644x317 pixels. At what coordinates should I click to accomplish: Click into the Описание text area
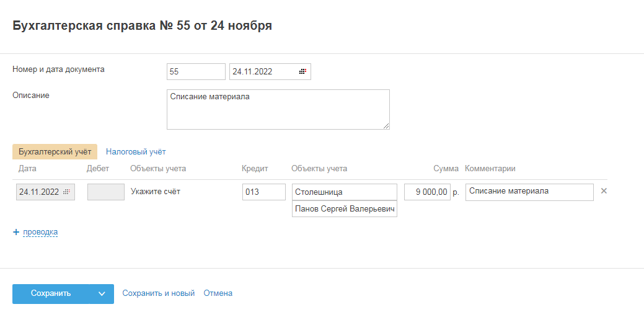278,110
